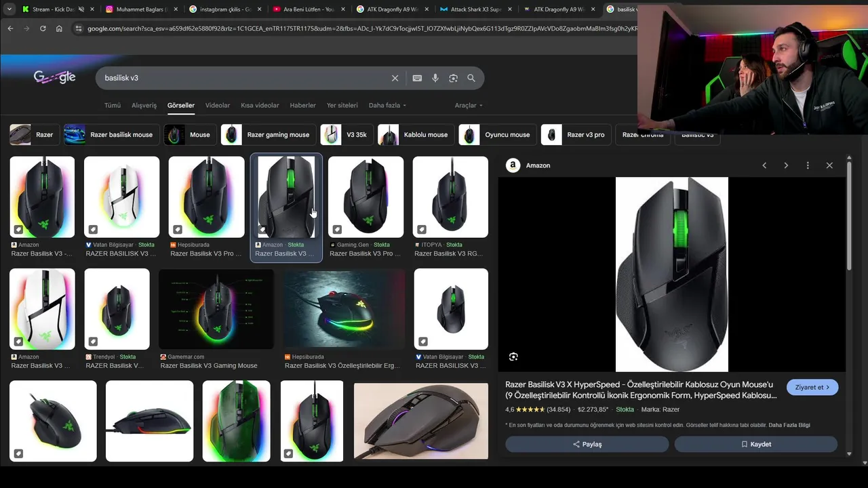Select the Kablolu mouse filter chip
Image resolution: width=868 pixels, height=488 pixels.
pyautogui.click(x=416, y=135)
